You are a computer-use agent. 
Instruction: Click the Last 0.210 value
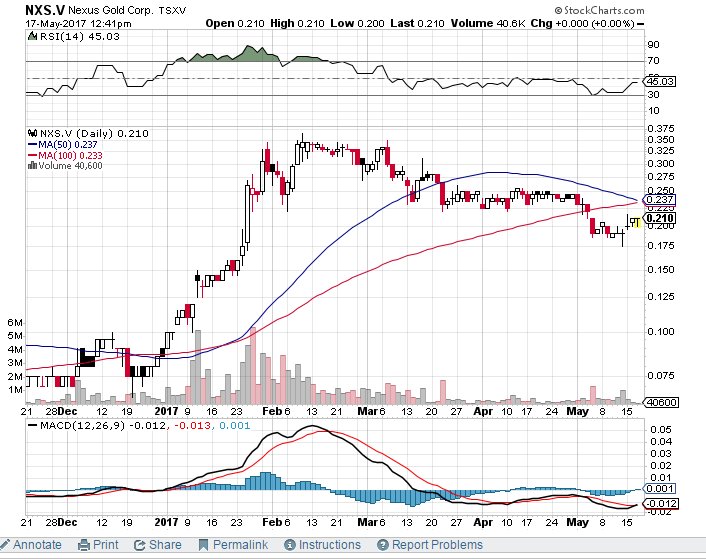coord(417,23)
